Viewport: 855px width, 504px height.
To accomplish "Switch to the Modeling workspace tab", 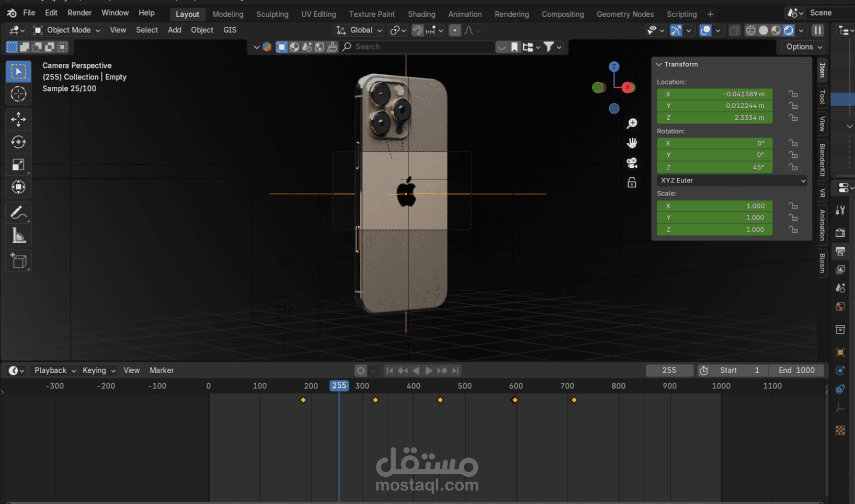I will 228,14.
